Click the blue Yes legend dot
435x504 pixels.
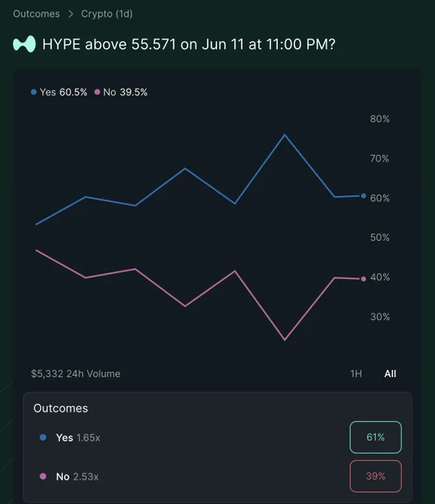tap(34, 92)
